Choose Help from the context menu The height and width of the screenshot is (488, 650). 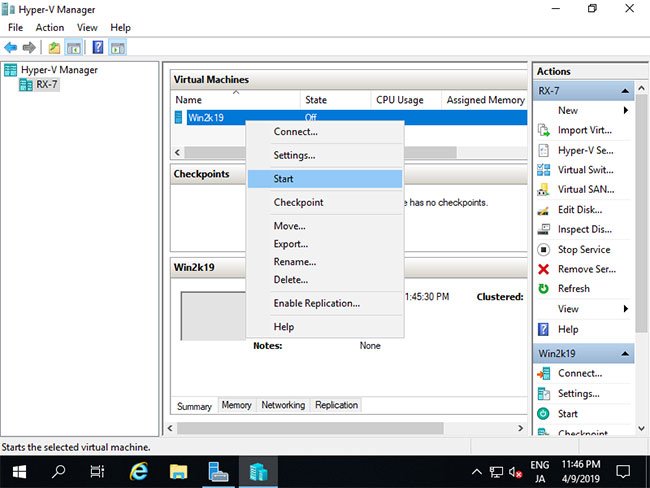click(x=325, y=327)
